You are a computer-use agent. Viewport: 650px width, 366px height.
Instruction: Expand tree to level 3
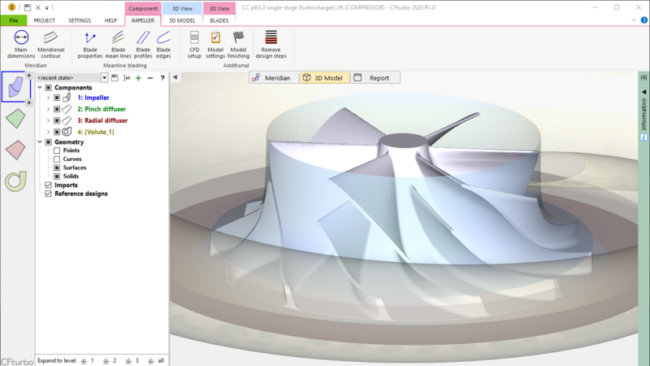(x=133, y=361)
